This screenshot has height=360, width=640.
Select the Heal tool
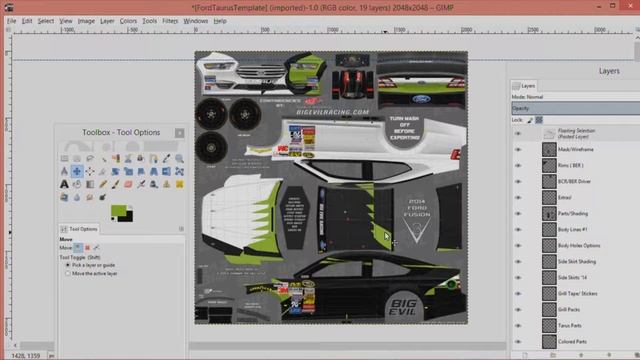coord(179,184)
